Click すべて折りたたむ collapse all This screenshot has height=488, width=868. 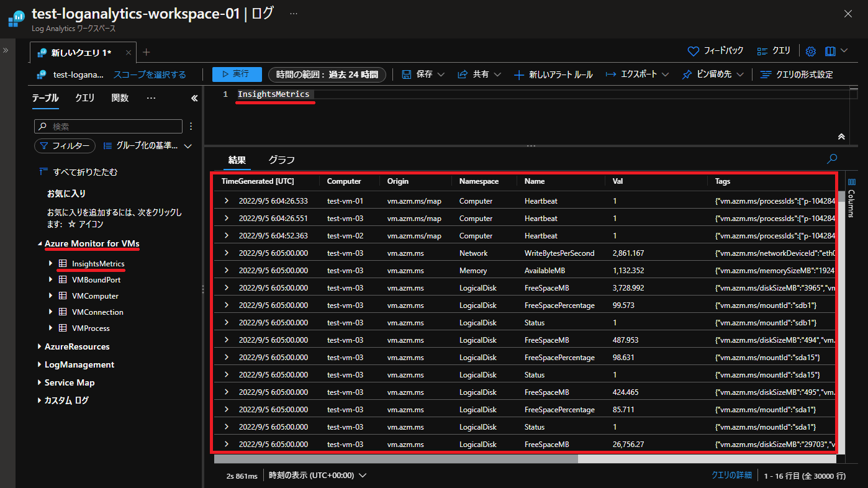tap(78, 172)
